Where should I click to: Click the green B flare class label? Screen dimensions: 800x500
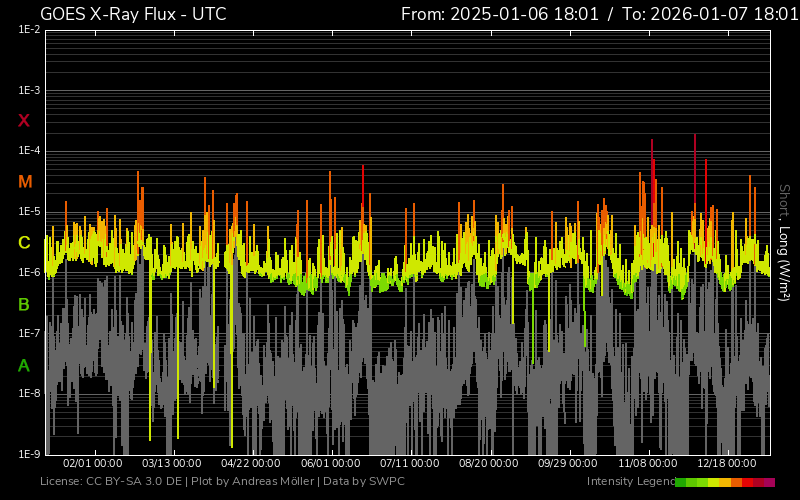click(24, 304)
